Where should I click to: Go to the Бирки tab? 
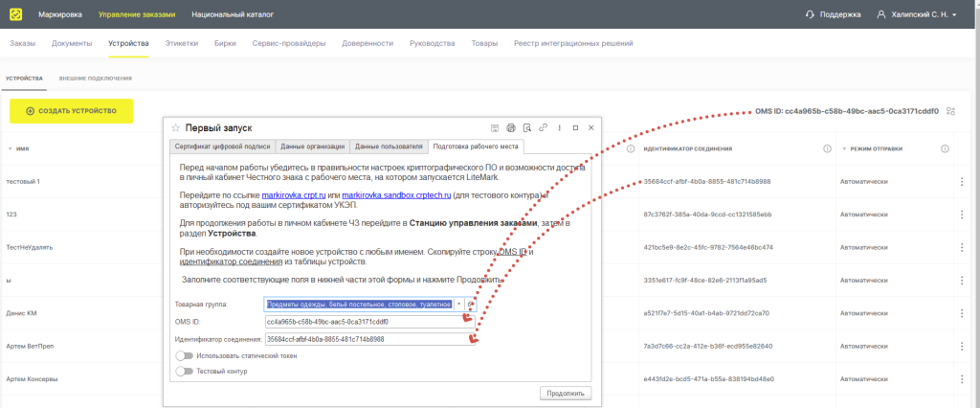pos(225,43)
